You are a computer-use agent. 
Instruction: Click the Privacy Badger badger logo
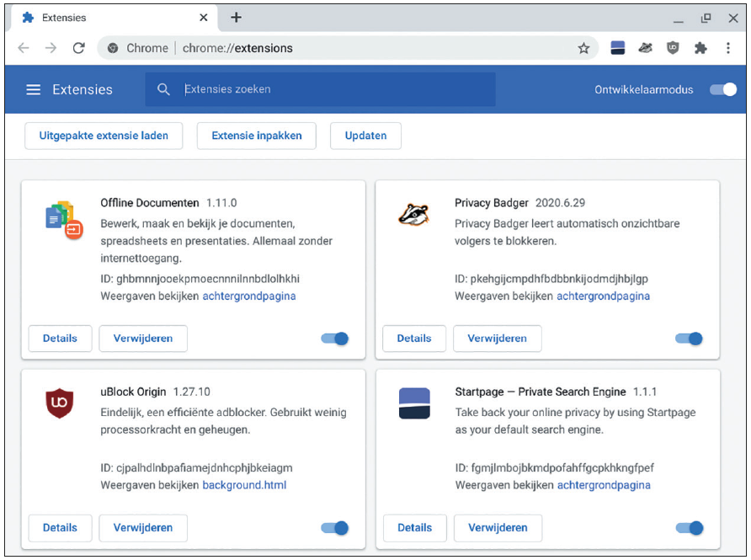[x=414, y=215]
